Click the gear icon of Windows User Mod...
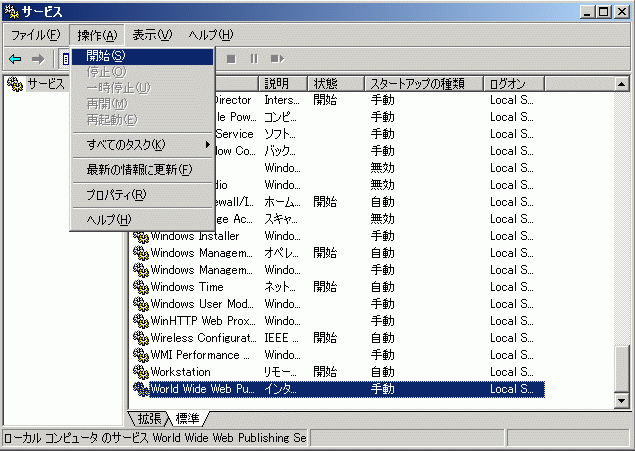 (141, 304)
